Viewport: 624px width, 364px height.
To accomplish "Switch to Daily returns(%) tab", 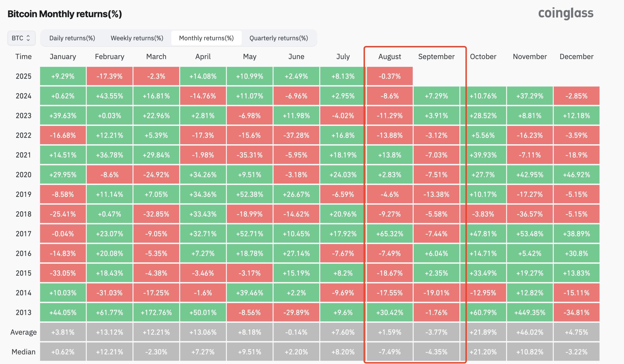I will 72,38.
